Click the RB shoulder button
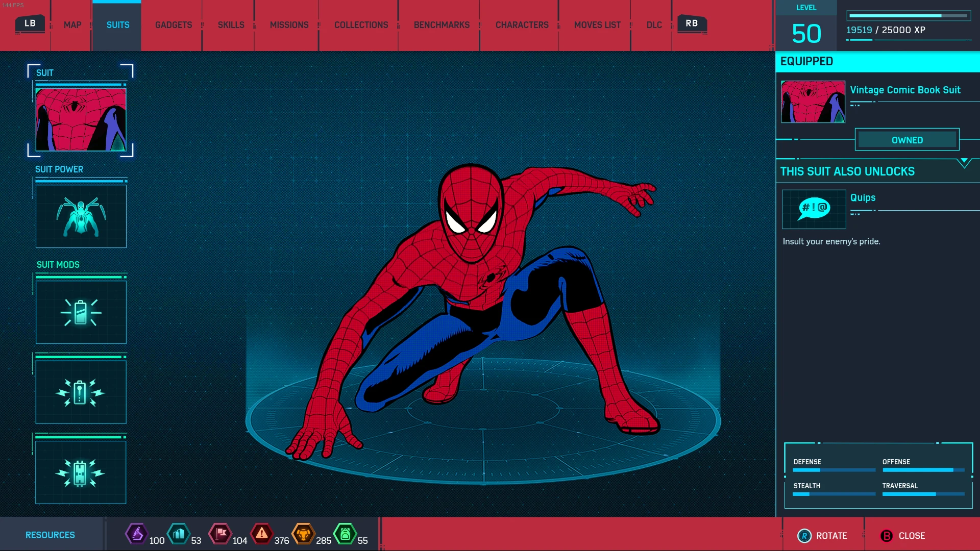The width and height of the screenshot is (980, 551). [692, 23]
